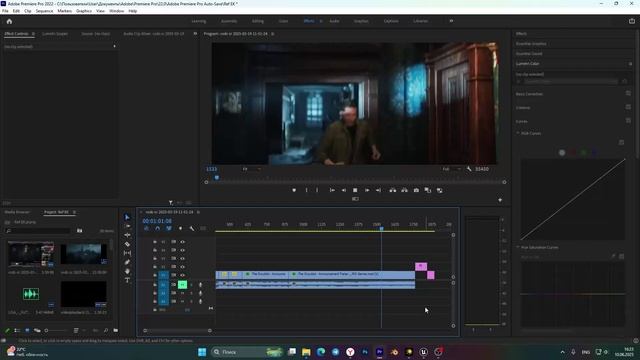
Task: Step forward one frame
Action: [367, 190]
